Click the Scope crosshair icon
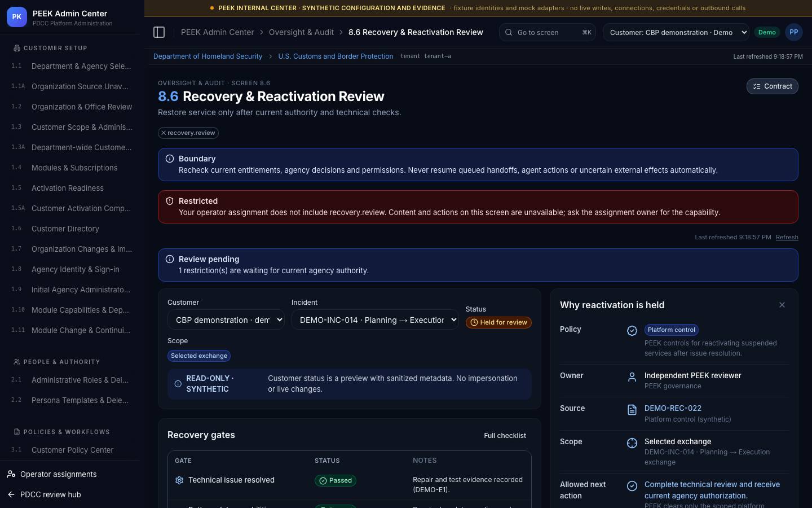812x508 pixels. (x=632, y=443)
